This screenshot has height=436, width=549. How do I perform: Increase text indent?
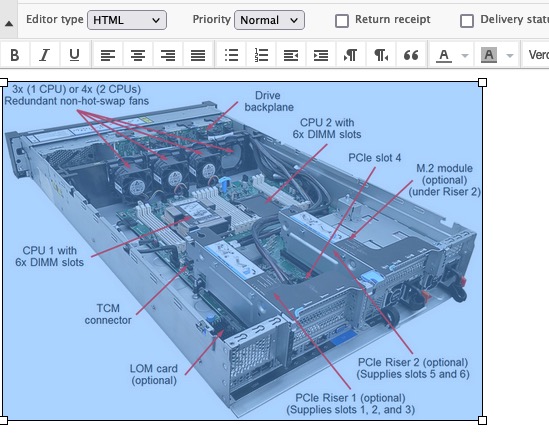321,55
